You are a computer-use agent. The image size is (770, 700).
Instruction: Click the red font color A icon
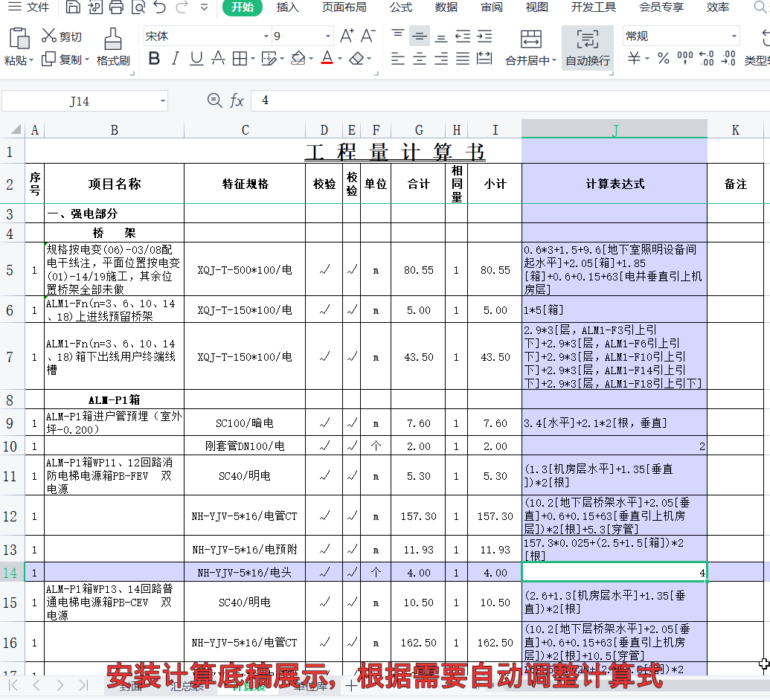[x=327, y=59]
